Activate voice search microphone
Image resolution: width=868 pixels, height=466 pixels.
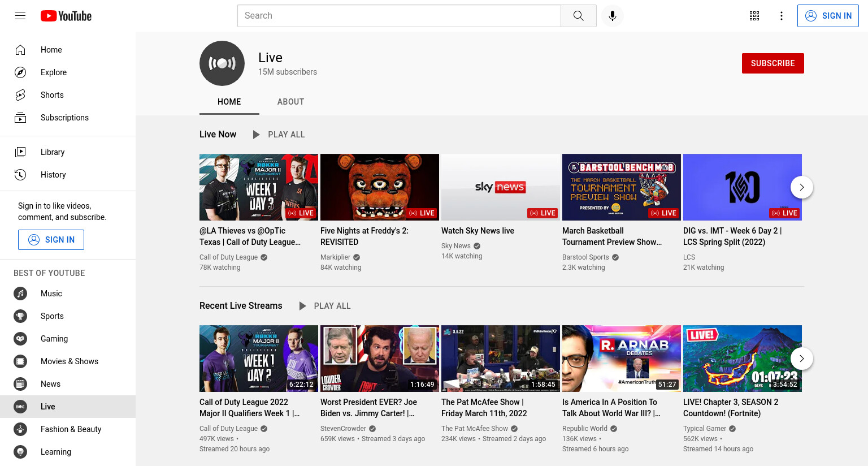pos(613,16)
